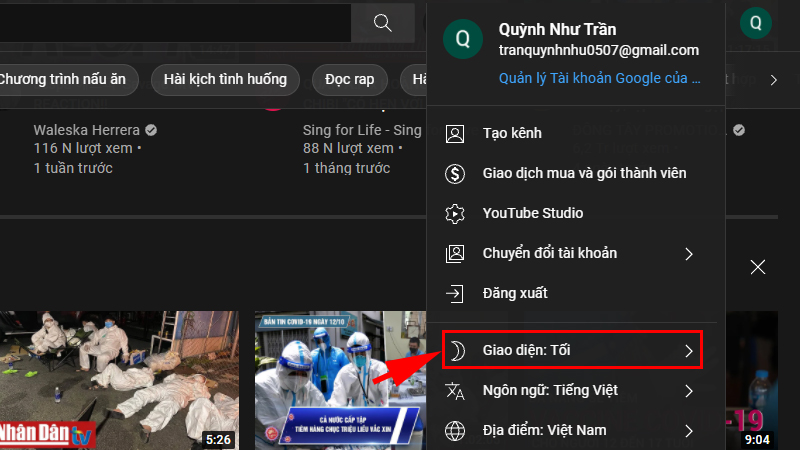Image resolution: width=800 pixels, height=450 pixels.
Task: Click the 5:26 duration badge
Action: [218, 439]
